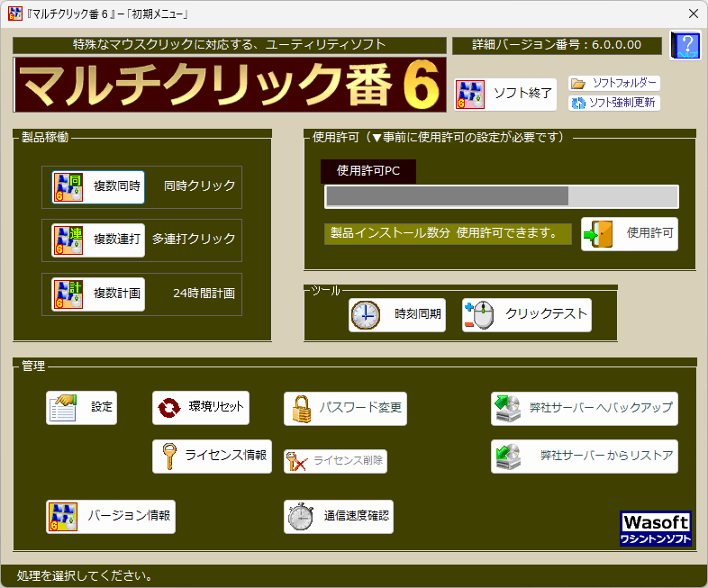
Task: Click the 処理を選択してください status bar text
Action: coord(85,575)
